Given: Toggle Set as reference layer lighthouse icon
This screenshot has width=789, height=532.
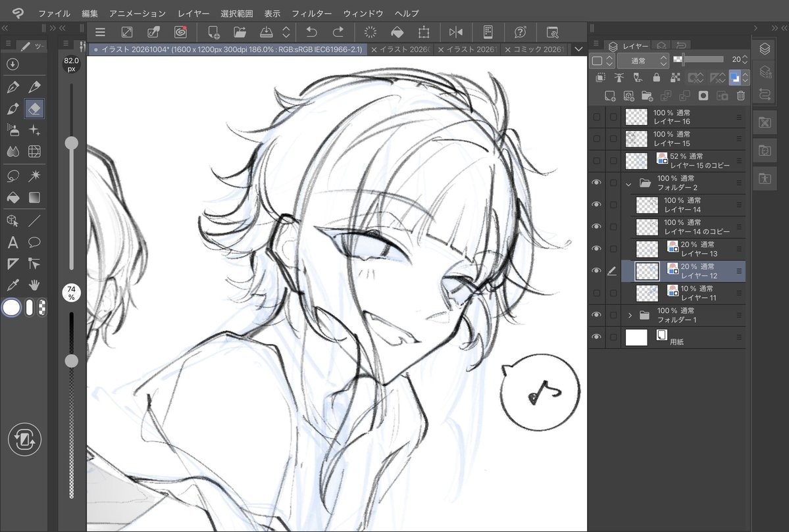Looking at the screenshot, I should click(619, 78).
